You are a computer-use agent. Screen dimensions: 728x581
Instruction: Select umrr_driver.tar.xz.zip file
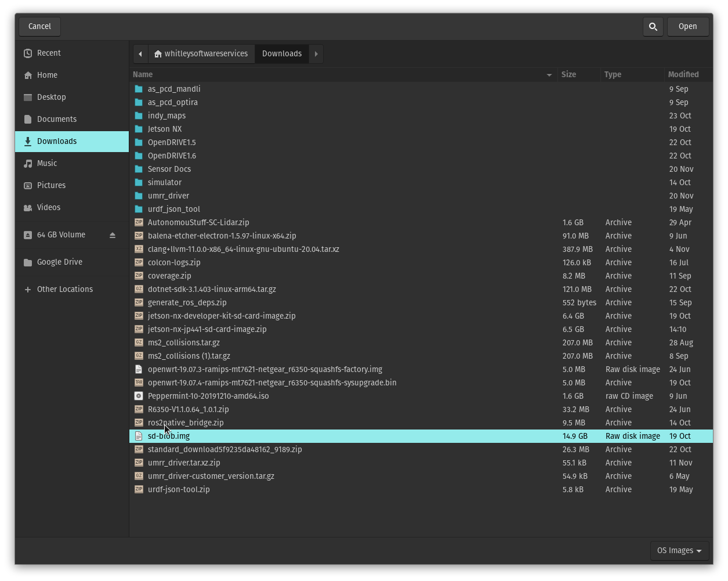(x=421, y=463)
